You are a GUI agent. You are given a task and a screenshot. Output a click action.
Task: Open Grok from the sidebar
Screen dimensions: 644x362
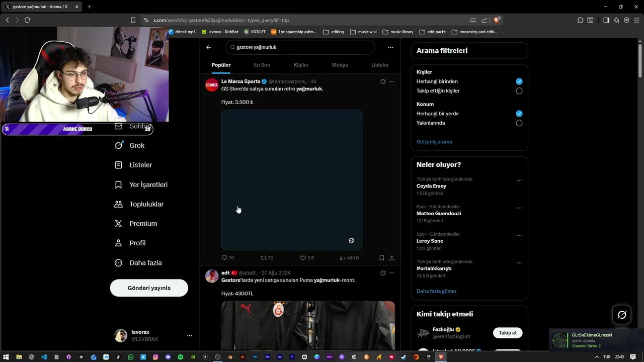(130, 145)
